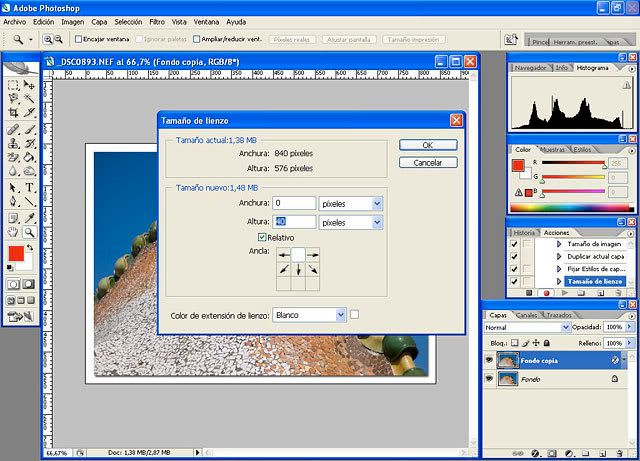Delete layer using Capas trash icon
Screen dimensions: 640x461
[620, 453]
